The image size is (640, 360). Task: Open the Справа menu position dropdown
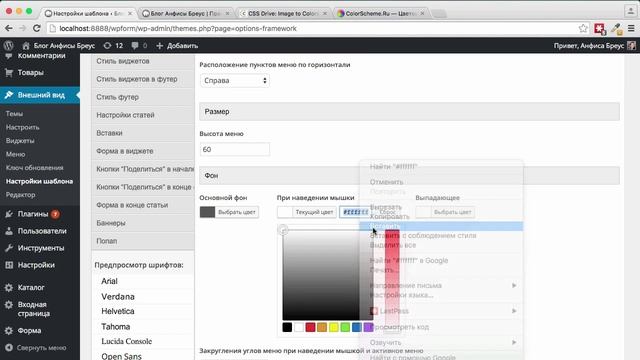point(235,80)
